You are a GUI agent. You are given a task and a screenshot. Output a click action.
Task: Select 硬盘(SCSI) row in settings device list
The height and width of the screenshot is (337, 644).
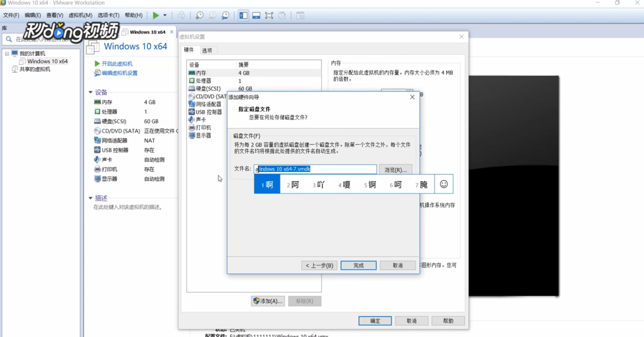point(254,89)
